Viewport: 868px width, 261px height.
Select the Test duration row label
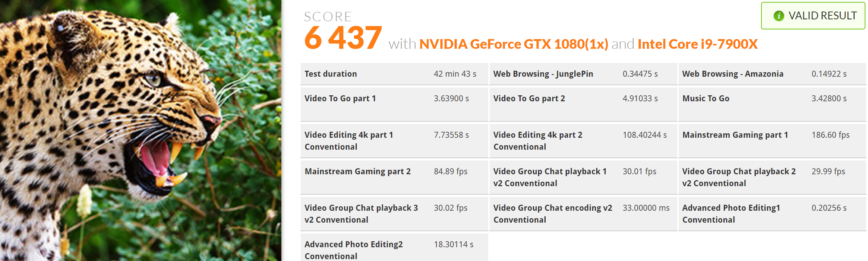[x=331, y=74]
